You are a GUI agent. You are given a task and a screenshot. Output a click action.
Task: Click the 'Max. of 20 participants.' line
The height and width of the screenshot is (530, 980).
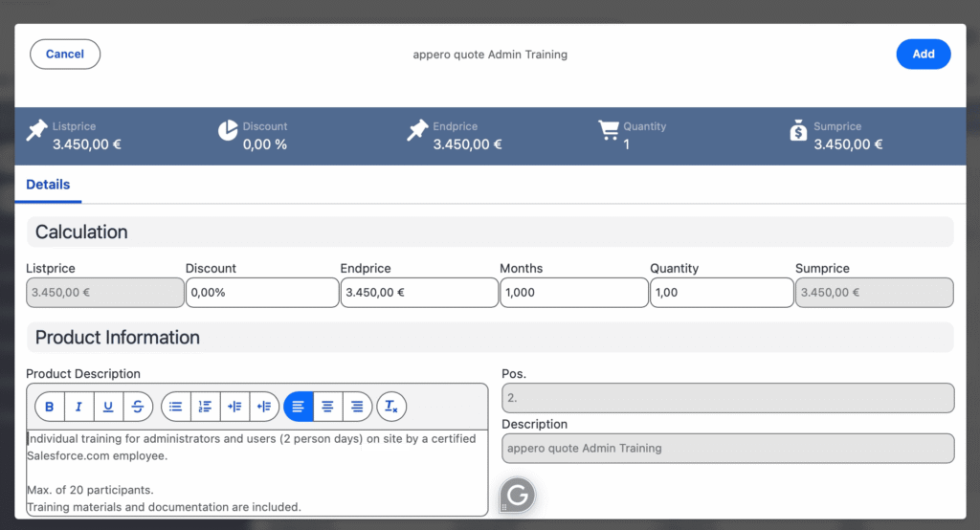[90, 490]
